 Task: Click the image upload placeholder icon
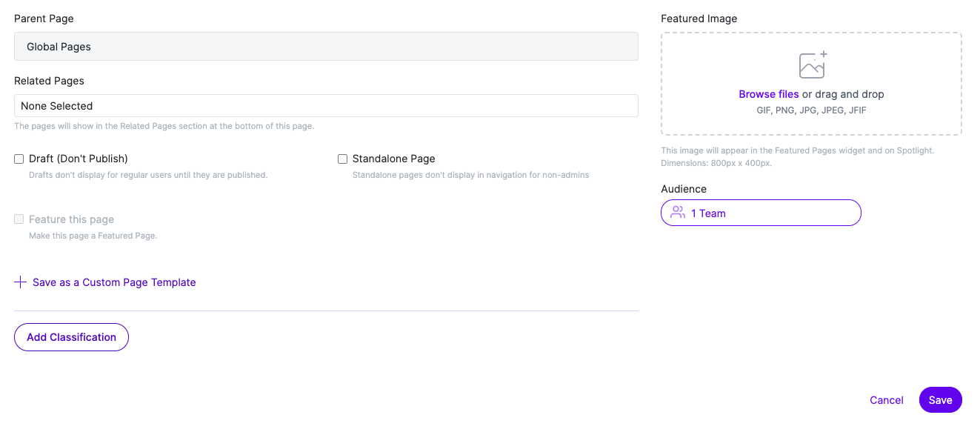(813, 65)
